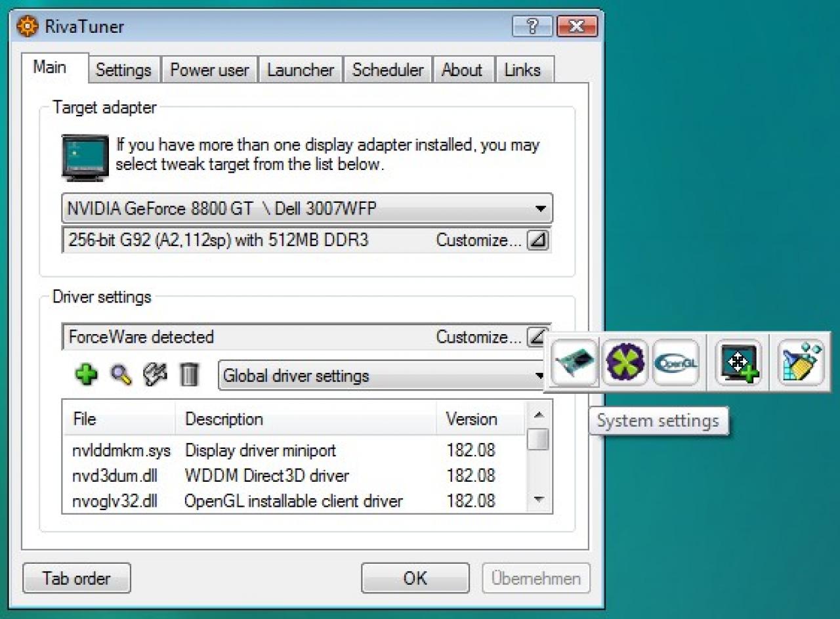Image resolution: width=840 pixels, height=619 pixels.
Task: Click the green plus add profile icon
Action: click(86, 375)
